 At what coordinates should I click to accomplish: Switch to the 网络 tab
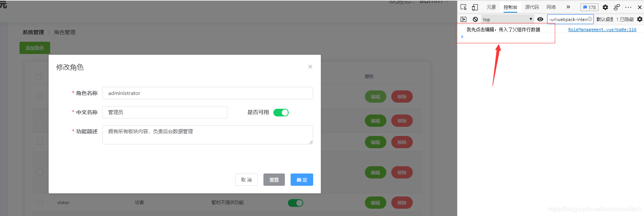coord(551,7)
